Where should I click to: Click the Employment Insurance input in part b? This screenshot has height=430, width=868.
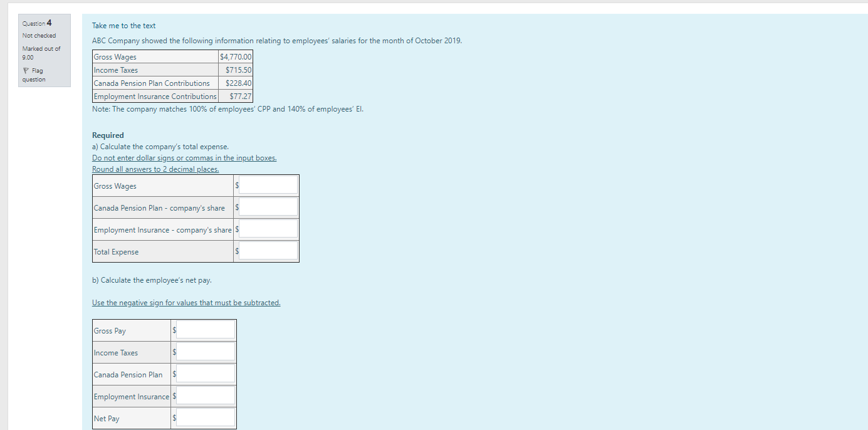pyautogui.click(x=204, y=395)
